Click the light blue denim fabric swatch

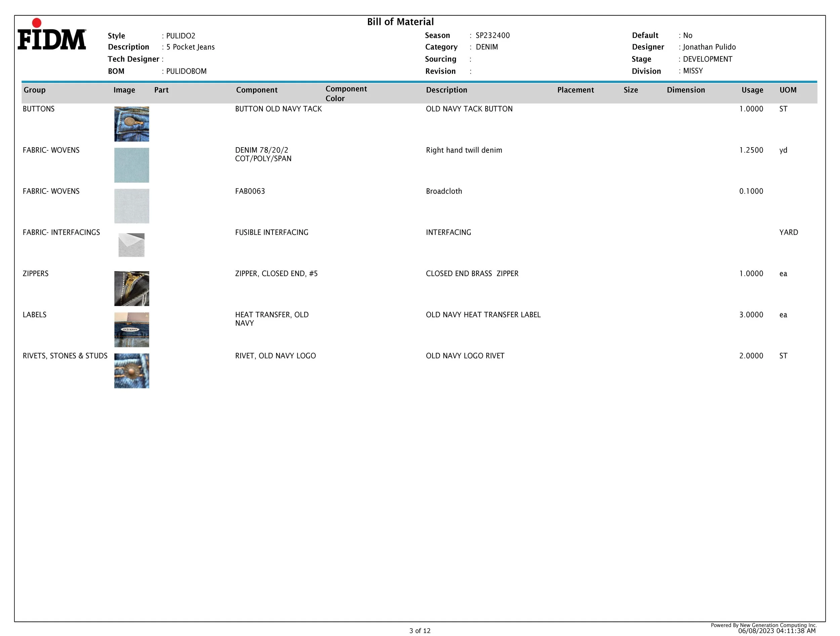pos(131,165)
